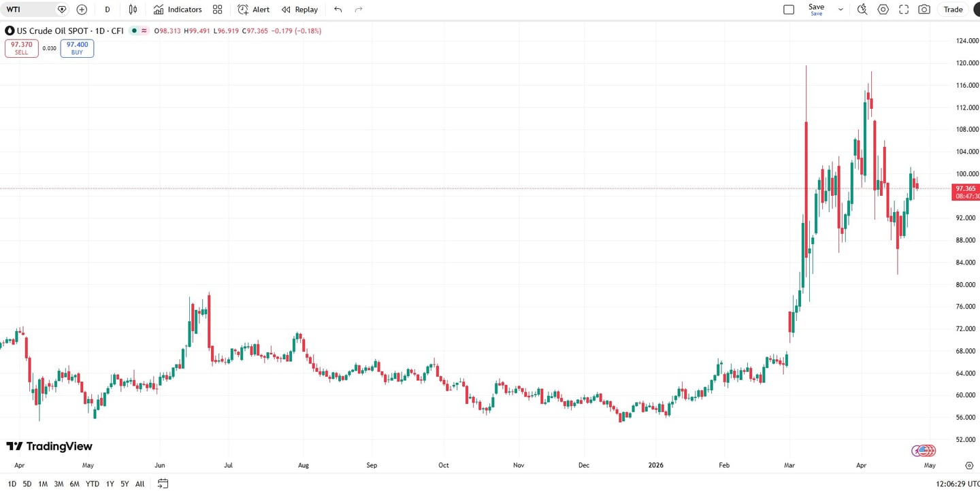
Task: Open quick search magnifier icon
Action: pyautogui.click(x=862, y=10)
